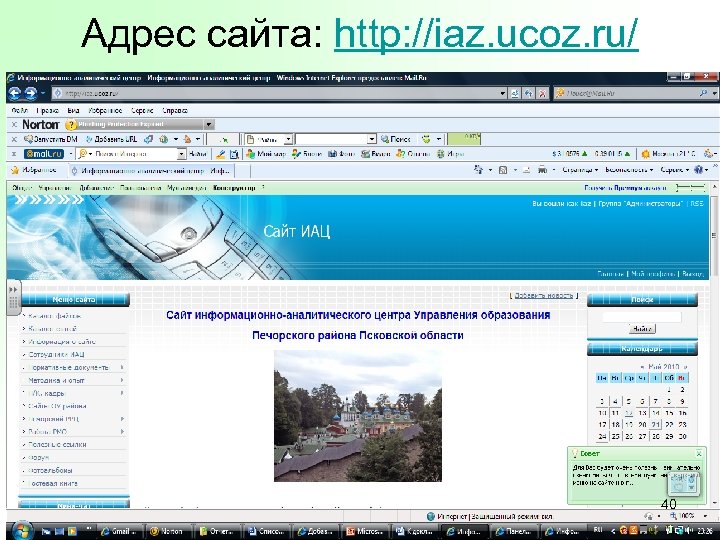Open the Правка menu

pos(47,110)
